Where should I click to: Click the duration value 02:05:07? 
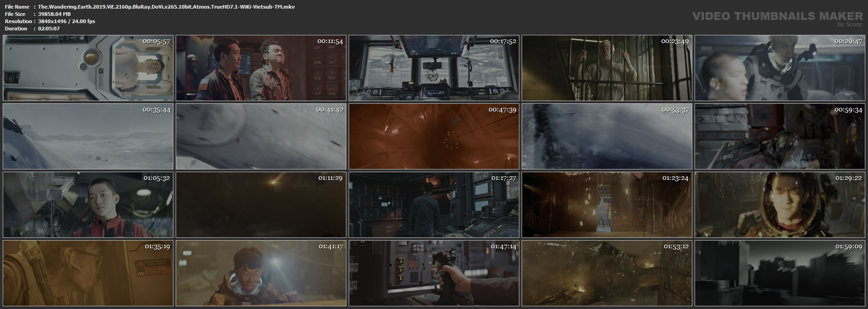pos(49,29)
